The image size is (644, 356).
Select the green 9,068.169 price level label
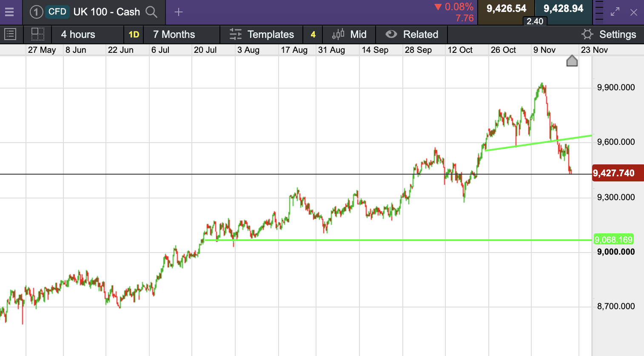coord(613,240)
